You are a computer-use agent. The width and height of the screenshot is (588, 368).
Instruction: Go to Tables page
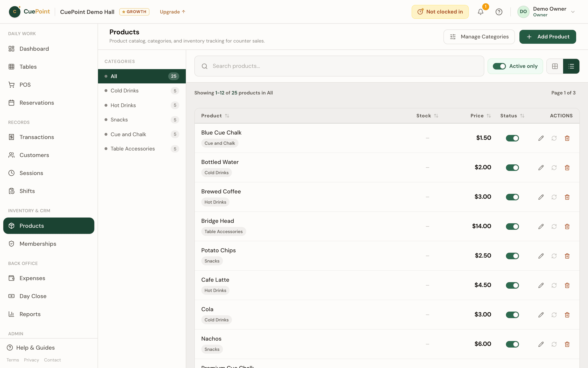pyautogui.click(x=49, y=67)
